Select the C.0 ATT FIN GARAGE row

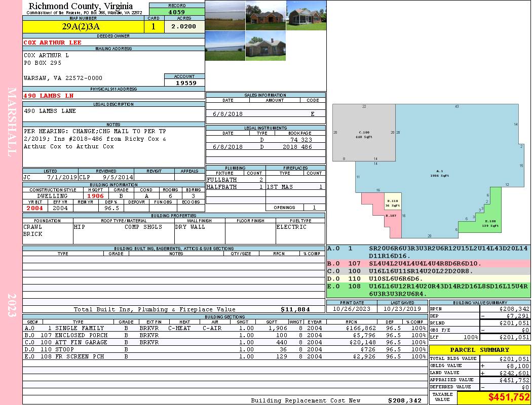click(x=225, y=342)
